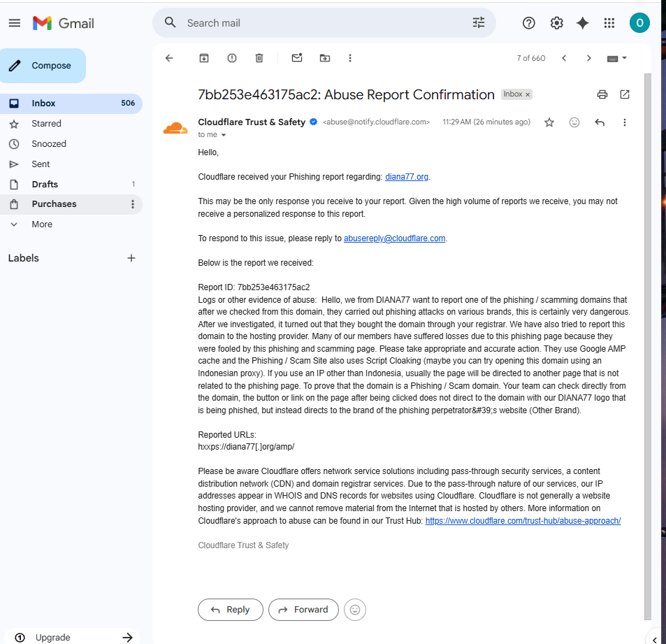The height and width of the screenshot is (644, 666).
Task: Click the email subject Abuse Report Confirmation
Action: 346,94
